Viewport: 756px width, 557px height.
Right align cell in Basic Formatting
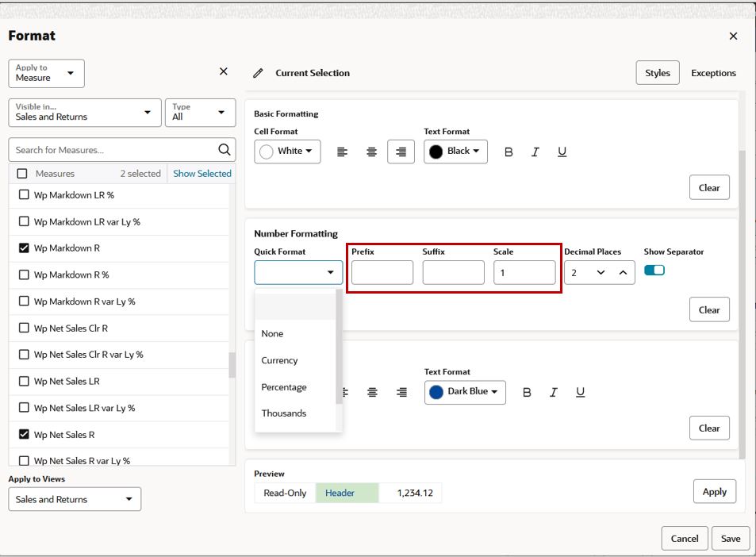click(x=401, y=152)
